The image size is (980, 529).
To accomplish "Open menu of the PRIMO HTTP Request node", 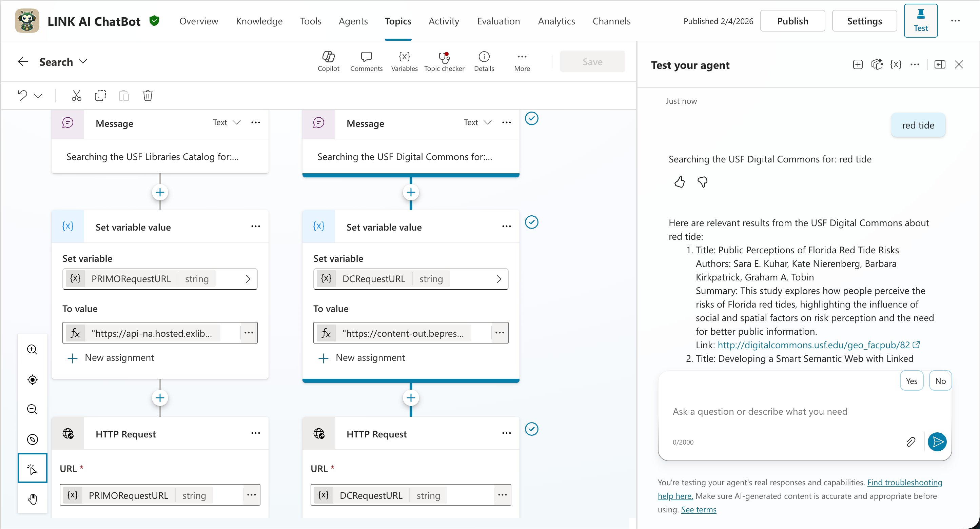I will coord(255,433).
